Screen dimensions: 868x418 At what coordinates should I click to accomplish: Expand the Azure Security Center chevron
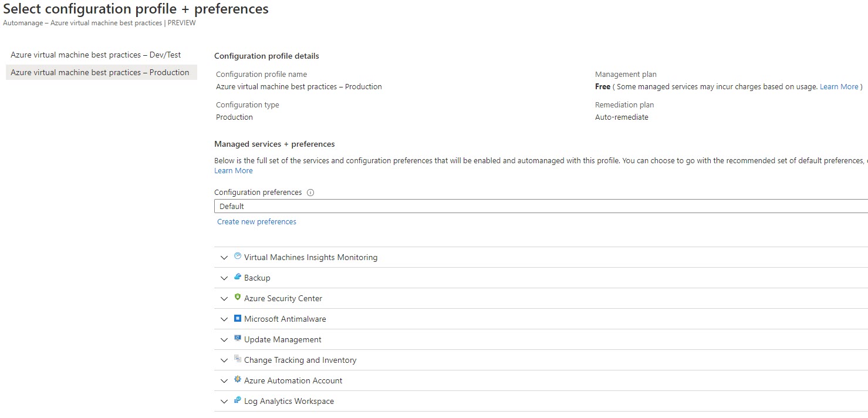[224, 299]
